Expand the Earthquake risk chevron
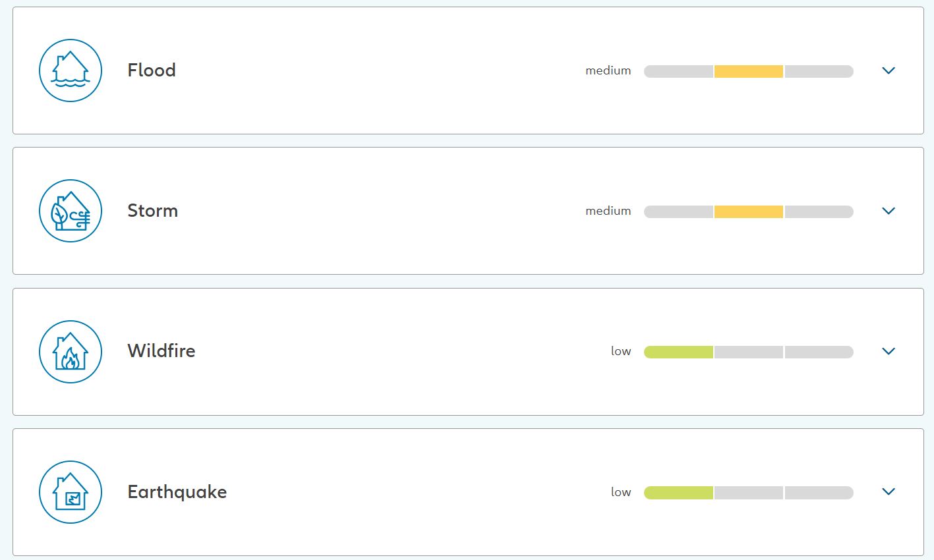 (889, 491)
